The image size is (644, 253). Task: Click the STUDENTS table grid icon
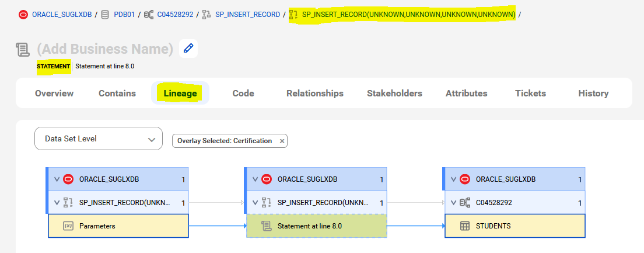(465, 226)
